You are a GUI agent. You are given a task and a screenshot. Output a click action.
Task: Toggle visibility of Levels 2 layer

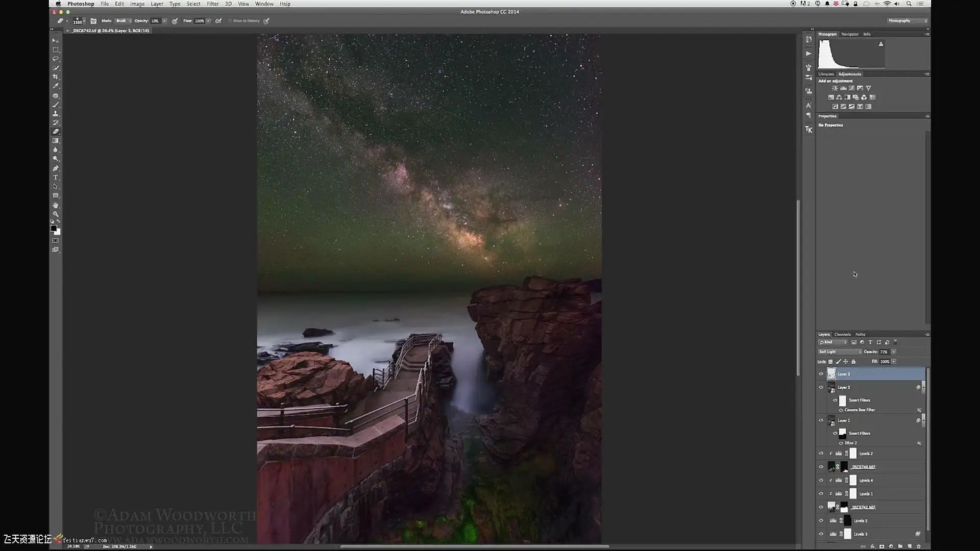click(x=821, y=454)
